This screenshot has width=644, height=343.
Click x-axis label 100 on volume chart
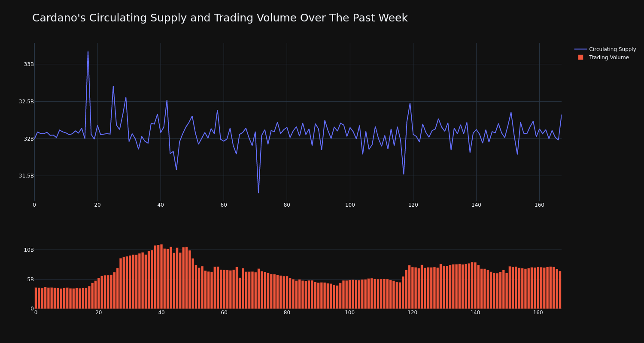(350, 313)
